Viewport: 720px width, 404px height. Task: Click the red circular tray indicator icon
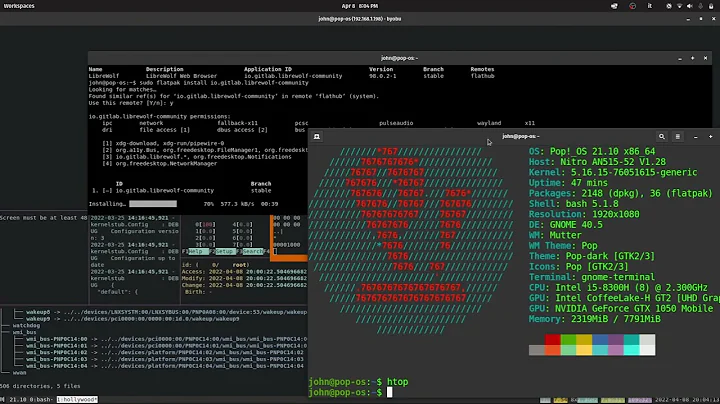[x=632, y=6]
